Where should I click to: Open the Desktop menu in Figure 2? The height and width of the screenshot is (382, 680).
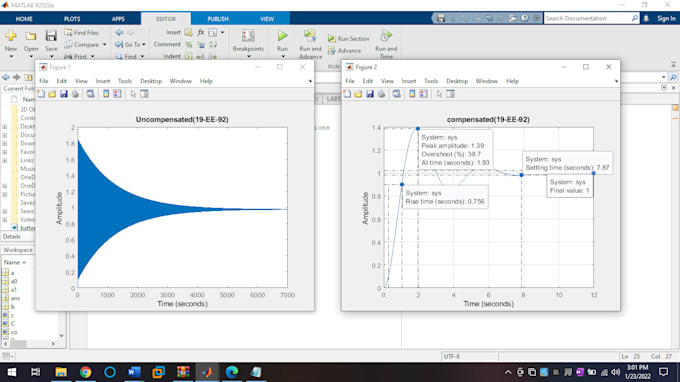(x=457, y=81)
